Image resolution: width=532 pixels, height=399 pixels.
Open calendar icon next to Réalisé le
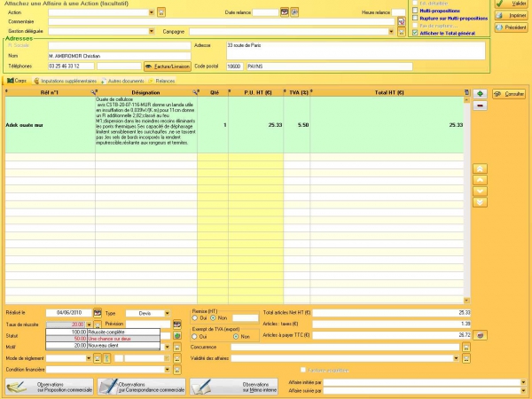98,313
